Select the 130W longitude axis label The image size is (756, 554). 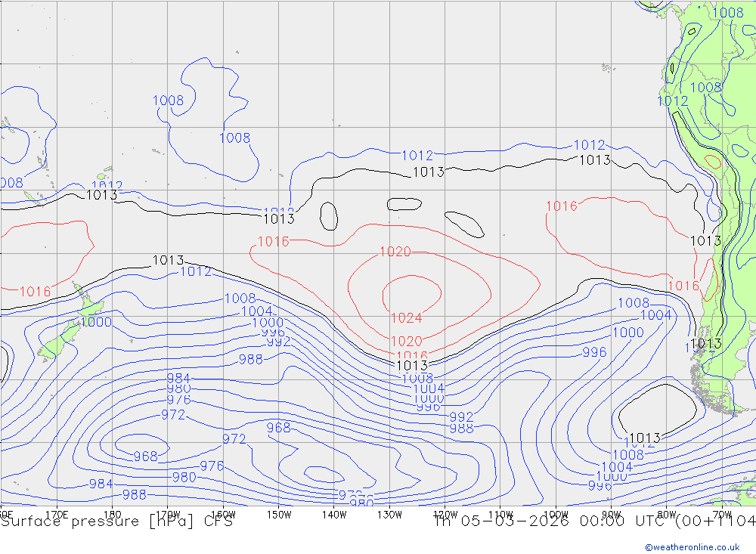coord(389,515)
